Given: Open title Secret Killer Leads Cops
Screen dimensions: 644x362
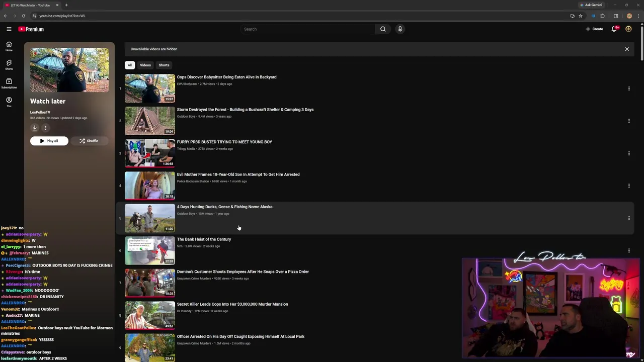Looking at the screenshot, I should 232,304.
